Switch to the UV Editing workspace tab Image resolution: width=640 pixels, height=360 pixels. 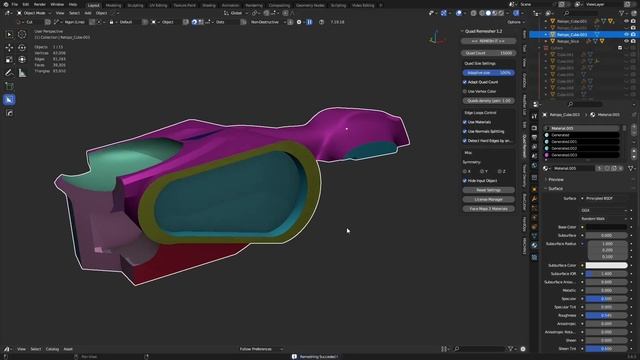pyautogui.click(x=158, y=5)
